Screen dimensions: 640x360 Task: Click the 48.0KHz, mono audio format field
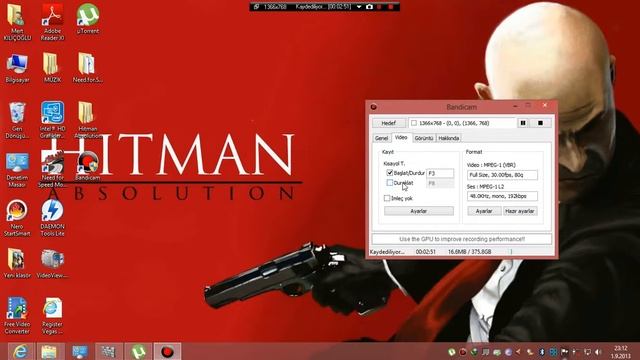(502, 196)
